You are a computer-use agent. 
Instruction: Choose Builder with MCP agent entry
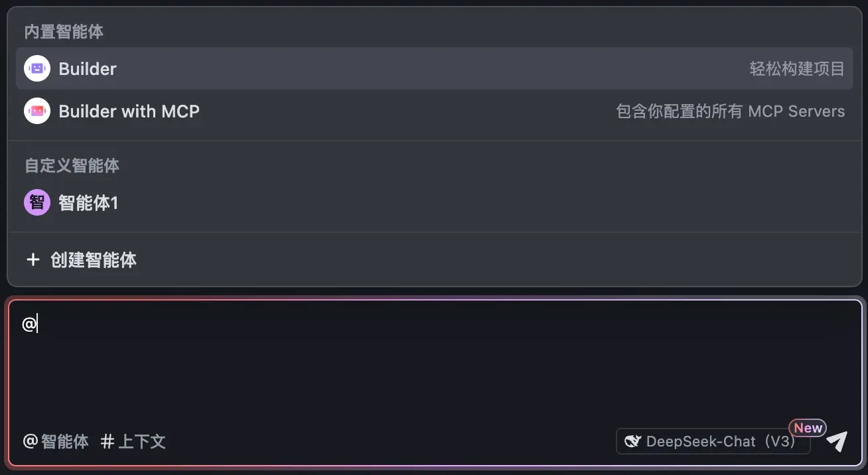(434, 111)
